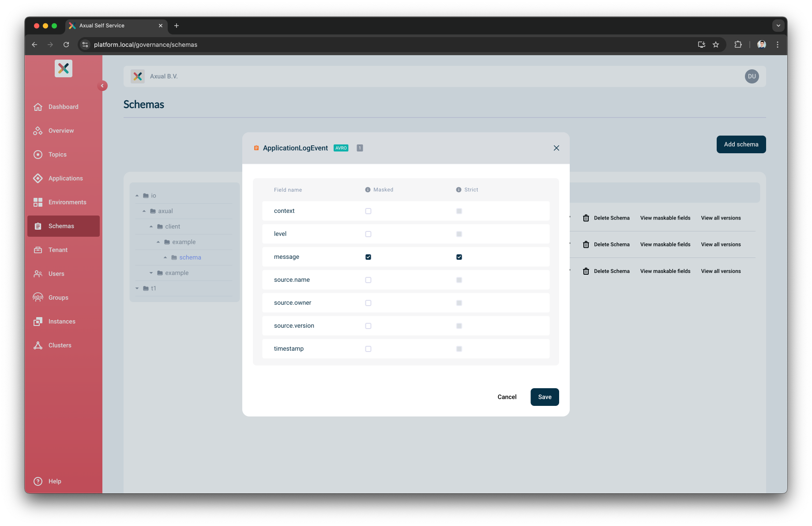Image resolution: width=812 pixels, height=526 pixels.
Task: Click the Schemas clipboard icon
Action: click(38, 226)
